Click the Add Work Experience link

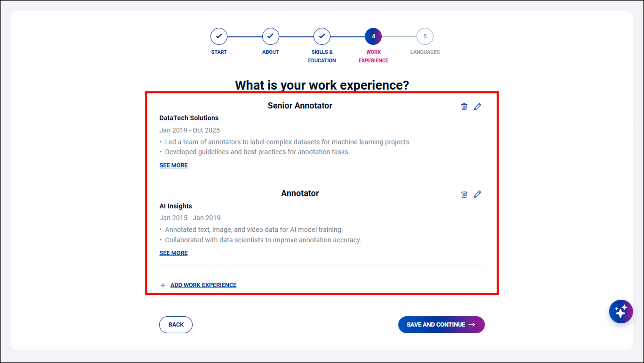[203, 285]
